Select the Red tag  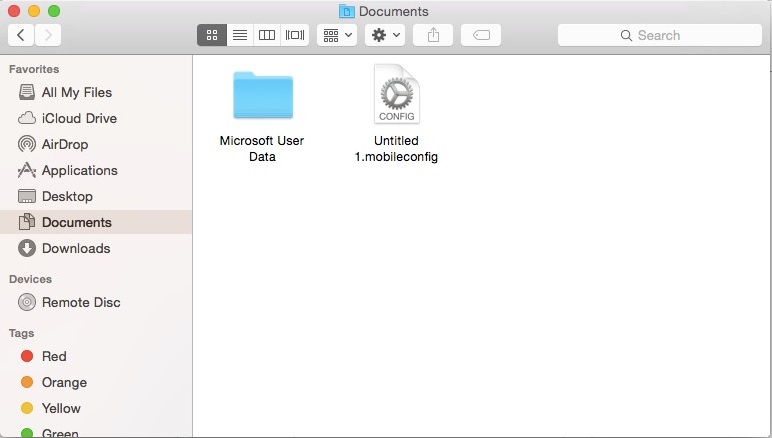point(96,356)
